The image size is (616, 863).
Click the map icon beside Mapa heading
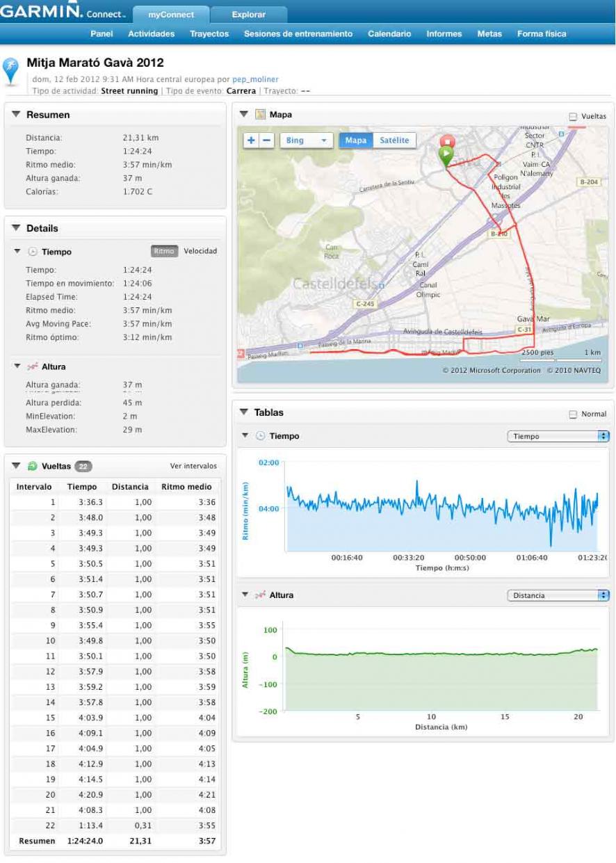pyautogui.click(x=261, y=114)
